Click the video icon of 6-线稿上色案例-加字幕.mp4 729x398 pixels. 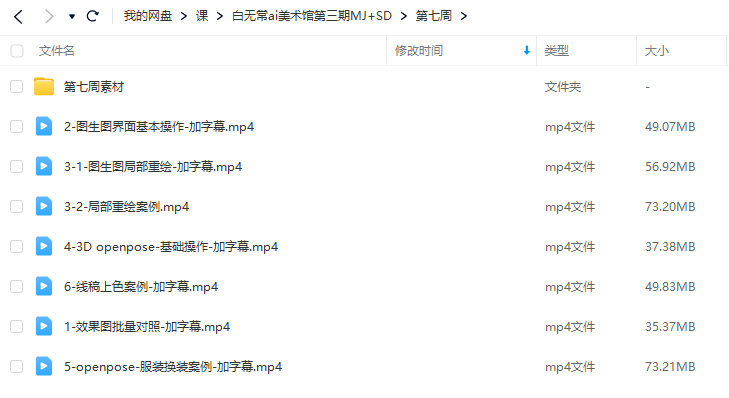[44, 286]
